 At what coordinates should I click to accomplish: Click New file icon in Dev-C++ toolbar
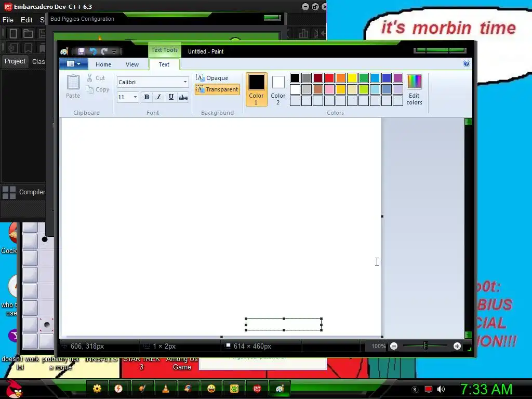[13, 34]
